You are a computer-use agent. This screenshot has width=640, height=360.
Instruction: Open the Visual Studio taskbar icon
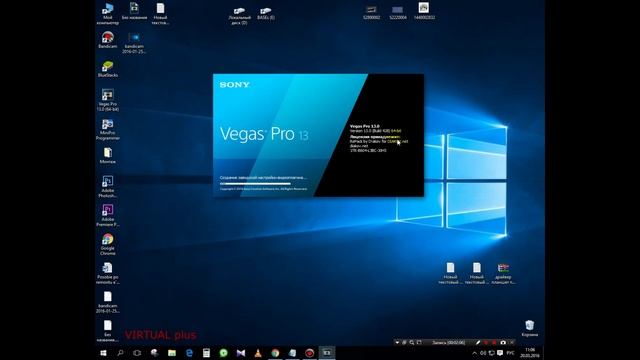click(x=241, y=353)
